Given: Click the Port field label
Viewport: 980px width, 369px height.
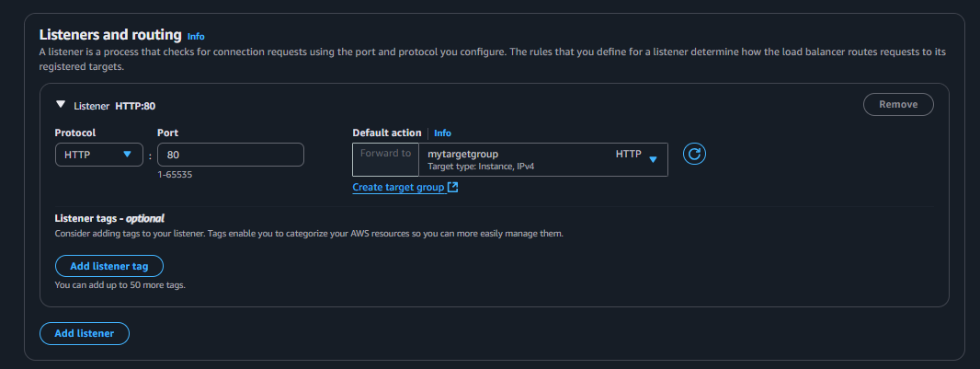Looking at the screenshot, I should (167, 133).
